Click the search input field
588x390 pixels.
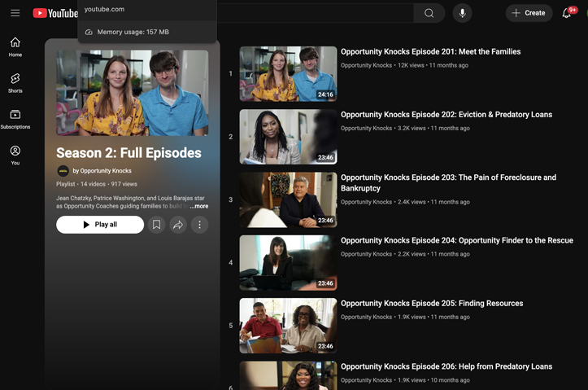click(315, 13)
